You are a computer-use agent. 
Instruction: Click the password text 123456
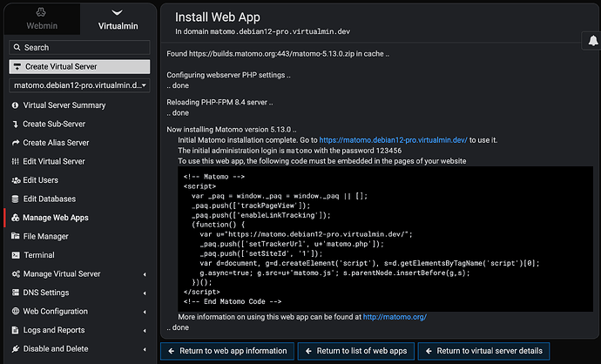(388, 151)
